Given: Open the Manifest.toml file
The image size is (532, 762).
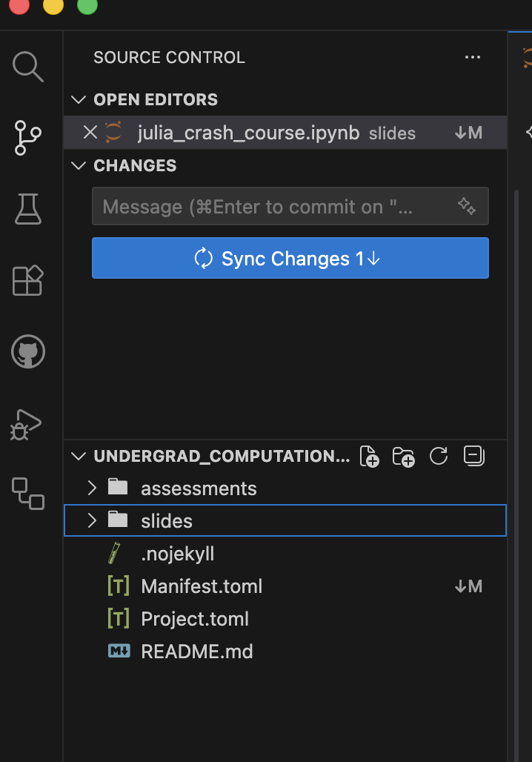Looking at the screenshot, I should [x=202, y=586].
